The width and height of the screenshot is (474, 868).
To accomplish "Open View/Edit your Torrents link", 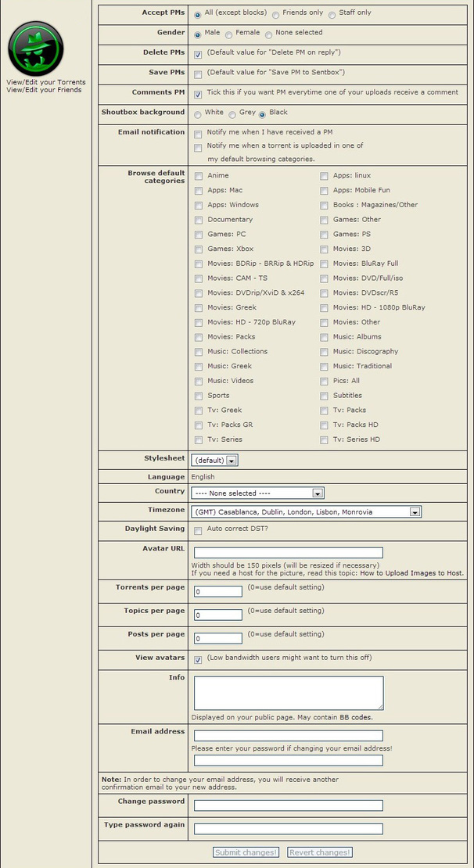I will [46, 82].
